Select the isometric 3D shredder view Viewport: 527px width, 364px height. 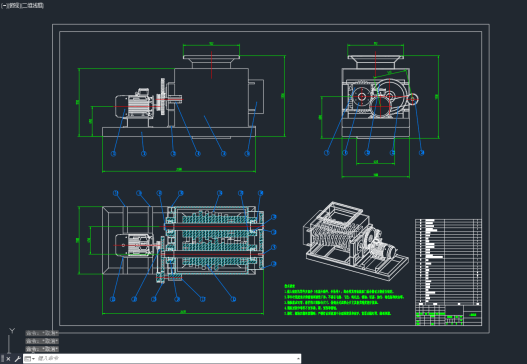pyautogui.click(x=356, y=240)
